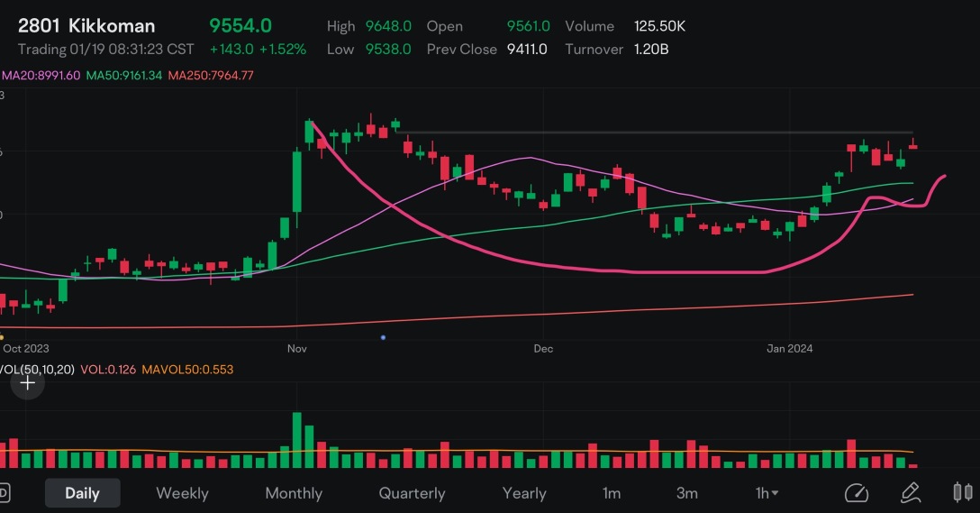
Task: Click the blue event dot on the time axis
Action: coord(383,337)
